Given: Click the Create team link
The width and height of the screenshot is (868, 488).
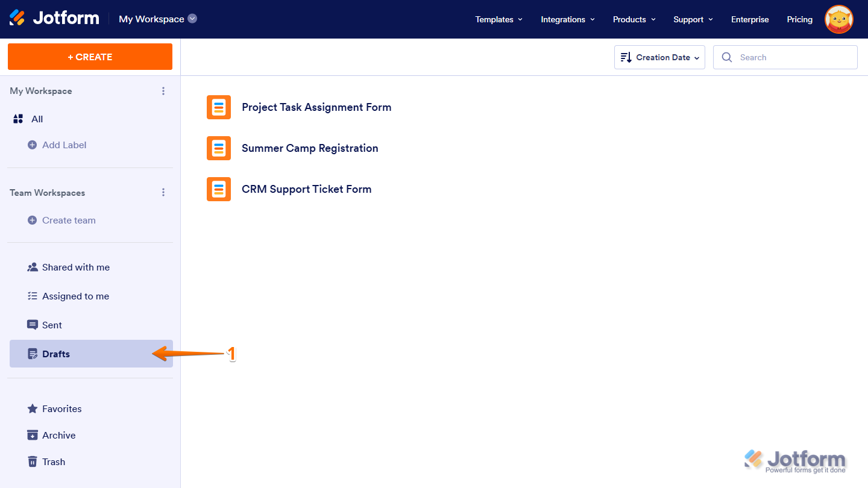Looking at the screenshot, I should tap(69, 220).
